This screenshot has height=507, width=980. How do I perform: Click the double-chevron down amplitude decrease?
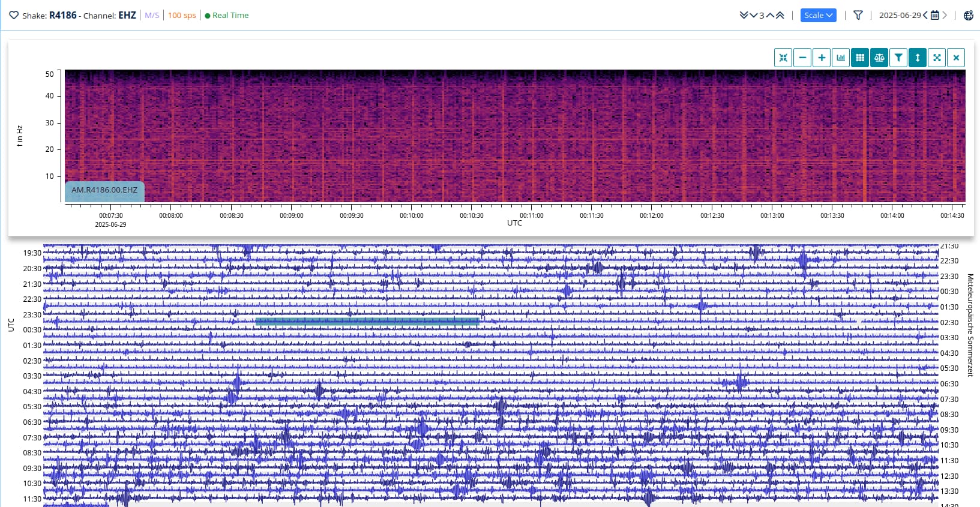coord(744,16)
